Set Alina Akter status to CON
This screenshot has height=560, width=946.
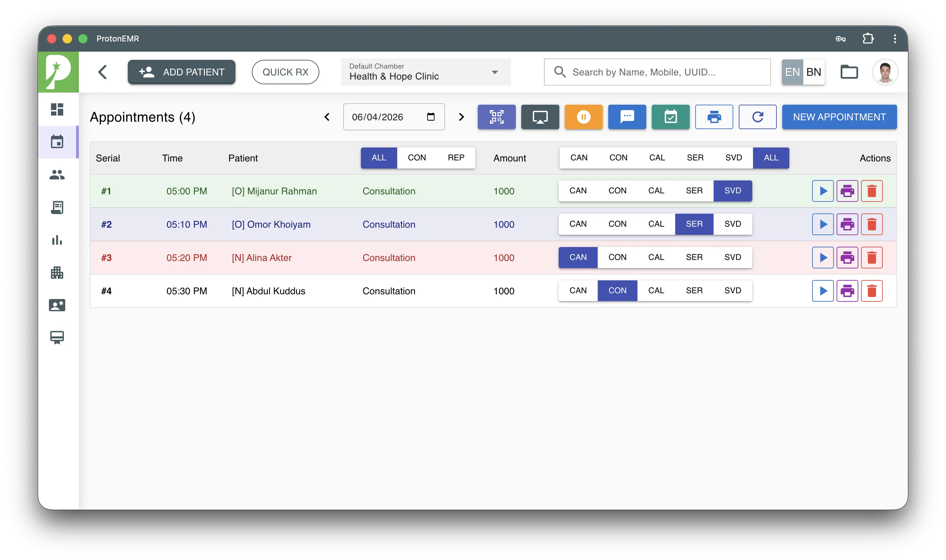pos(617,258)
